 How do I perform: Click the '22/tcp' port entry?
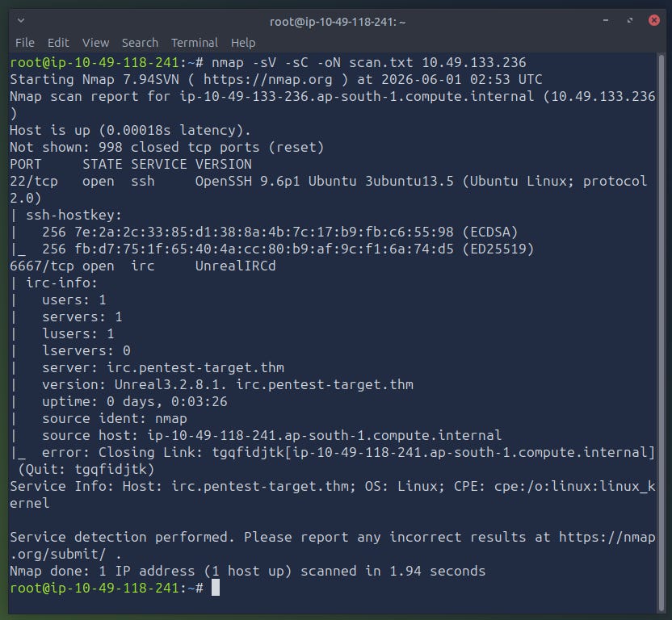pos(34,182)
